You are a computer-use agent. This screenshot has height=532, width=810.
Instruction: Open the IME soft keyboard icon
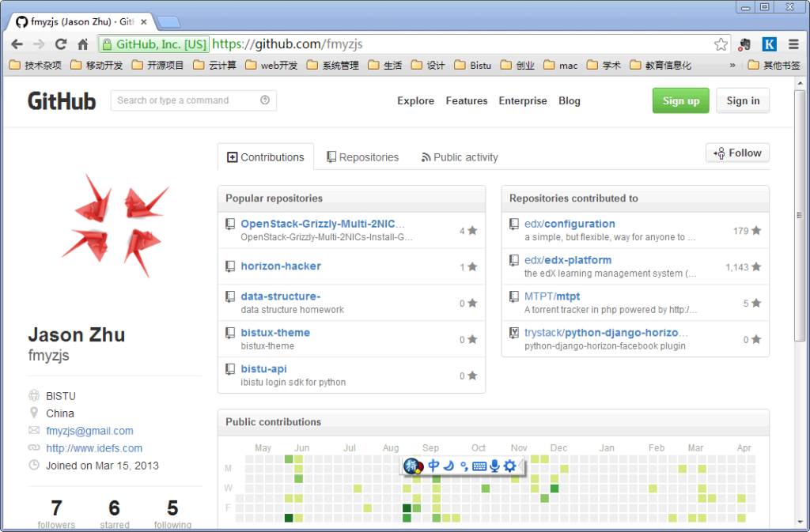pos(479,466)
